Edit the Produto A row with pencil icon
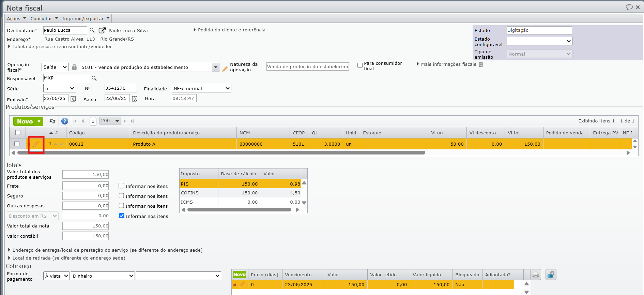Screen dimensions: 644x295 click(36, 144)
